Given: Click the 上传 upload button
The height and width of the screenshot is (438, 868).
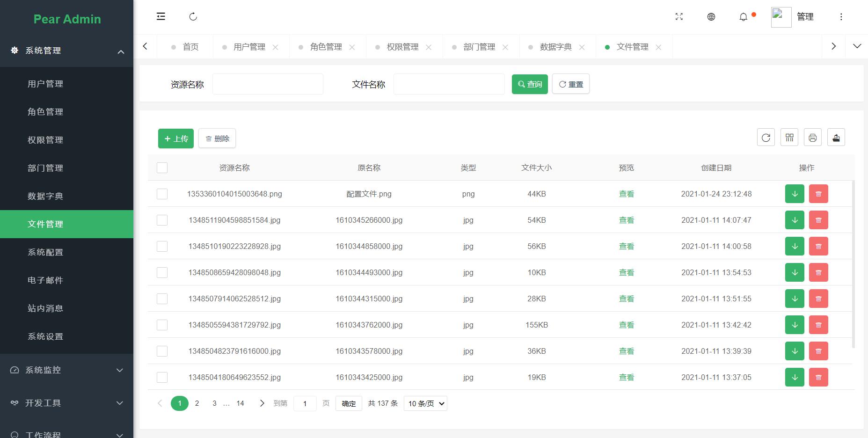Looking at the screenshot, I should [176, 139].
